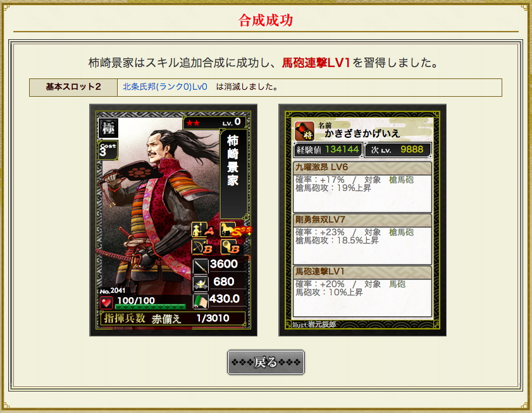Click the 戻る back button

click(x=266, y=362)
